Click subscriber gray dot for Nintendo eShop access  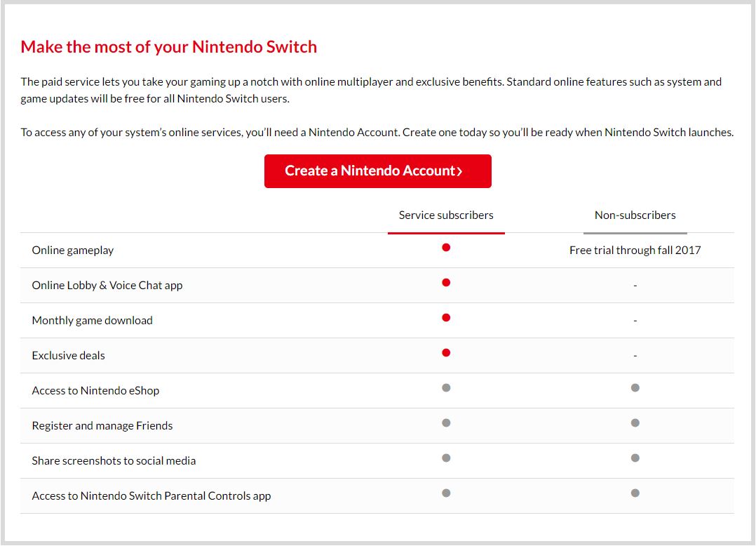pyautogui.click(x=446, y=388)
